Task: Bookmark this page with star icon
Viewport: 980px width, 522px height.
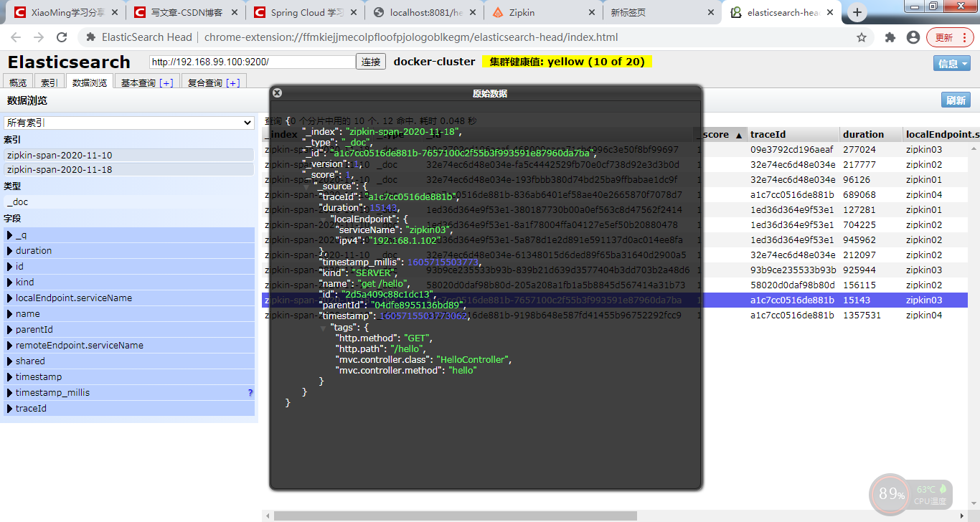Action: click(862, 37)
